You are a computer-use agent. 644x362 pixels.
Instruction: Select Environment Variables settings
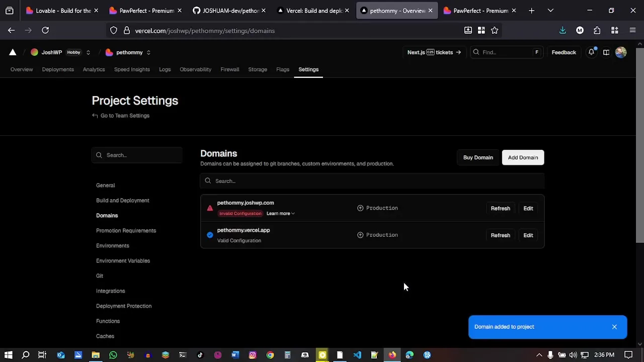123,260
